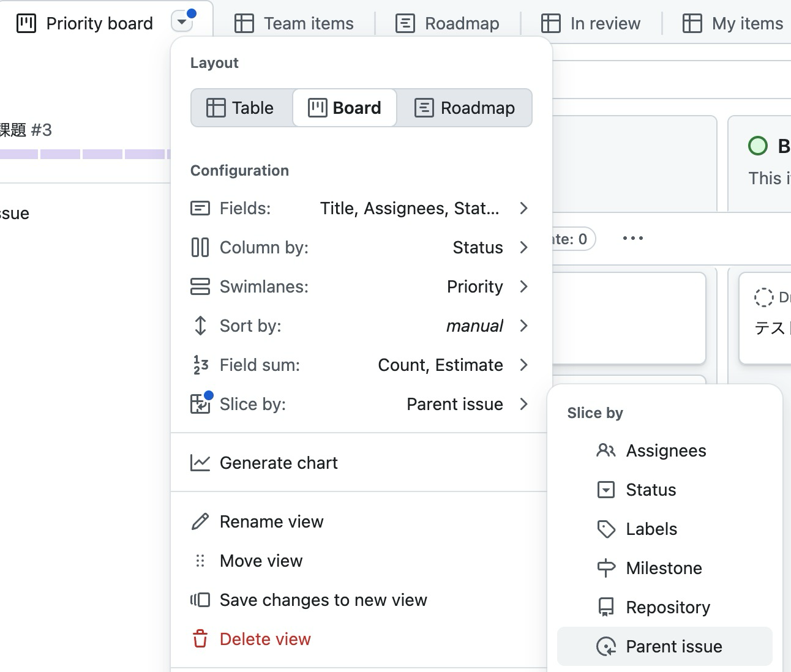
Task: Click the Labels tag icon in Slice by
Action: coord(606,529)
